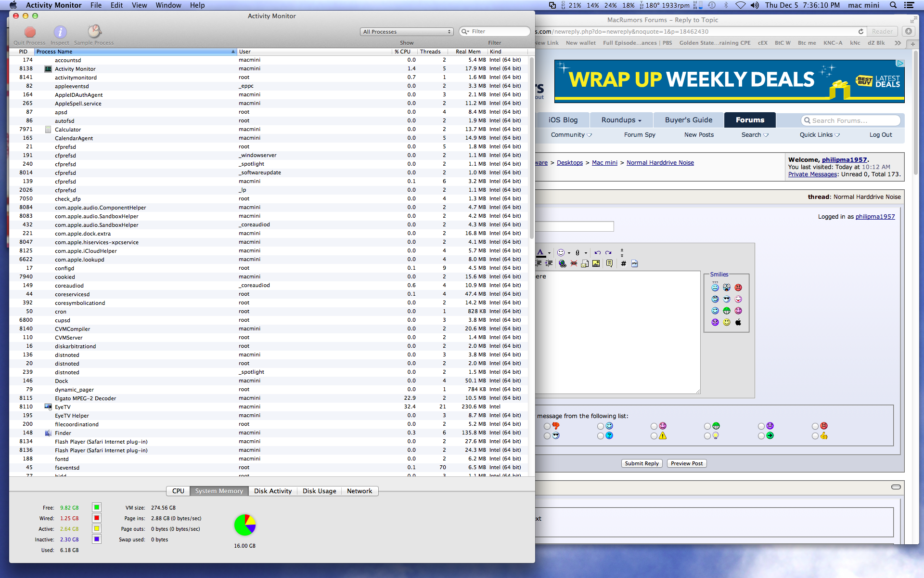Insert the sunglasses cool smiley from Smilies box

coord(727,299)
